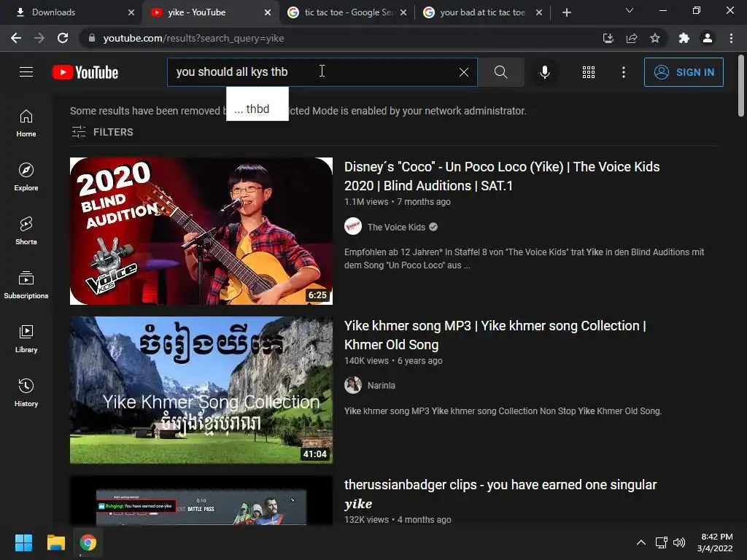Viewport: 747px width, 560px height.
Task: Click the page vertical scrollbar
Action: click(741, 86)
